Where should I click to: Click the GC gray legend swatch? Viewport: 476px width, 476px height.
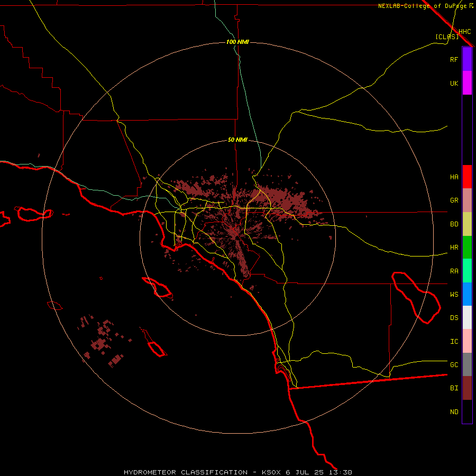(x=467, y=364)
